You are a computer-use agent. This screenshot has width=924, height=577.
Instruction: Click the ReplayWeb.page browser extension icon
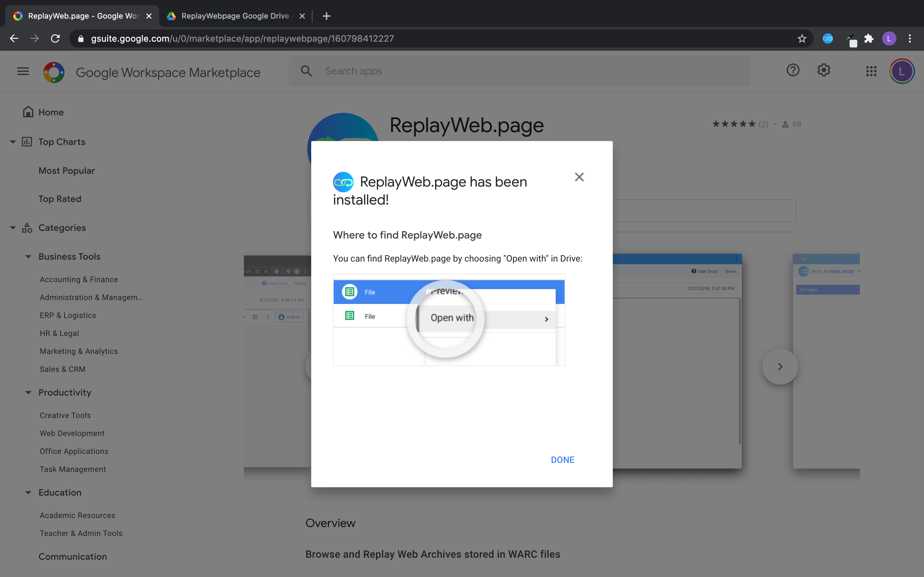827,38
